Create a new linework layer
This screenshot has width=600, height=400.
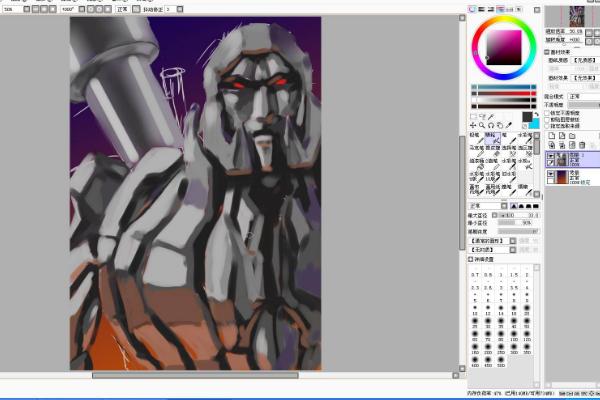point(562,135)
